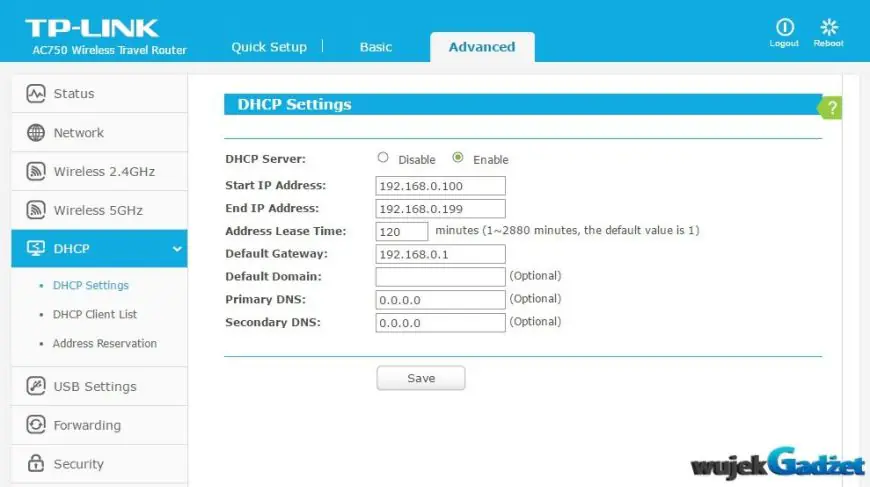Select the Enable DHCP Server radio button
870x487 pixels.
[458, 158]
